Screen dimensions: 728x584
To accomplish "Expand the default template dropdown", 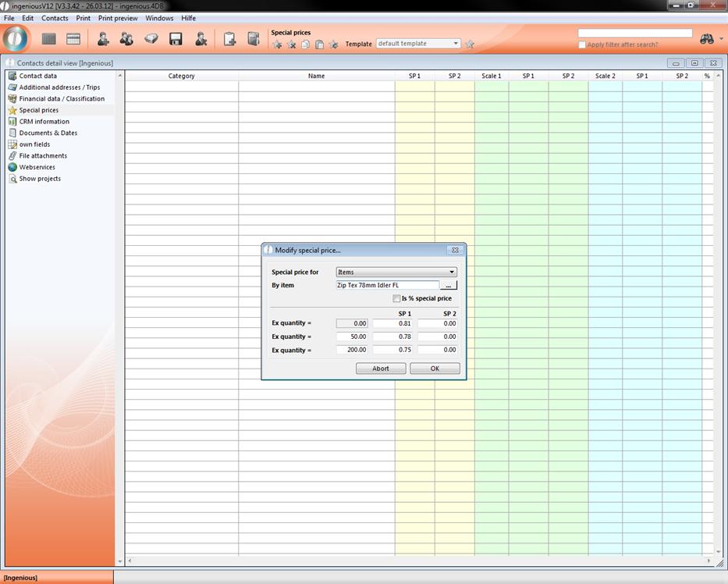I will point(456,44).
